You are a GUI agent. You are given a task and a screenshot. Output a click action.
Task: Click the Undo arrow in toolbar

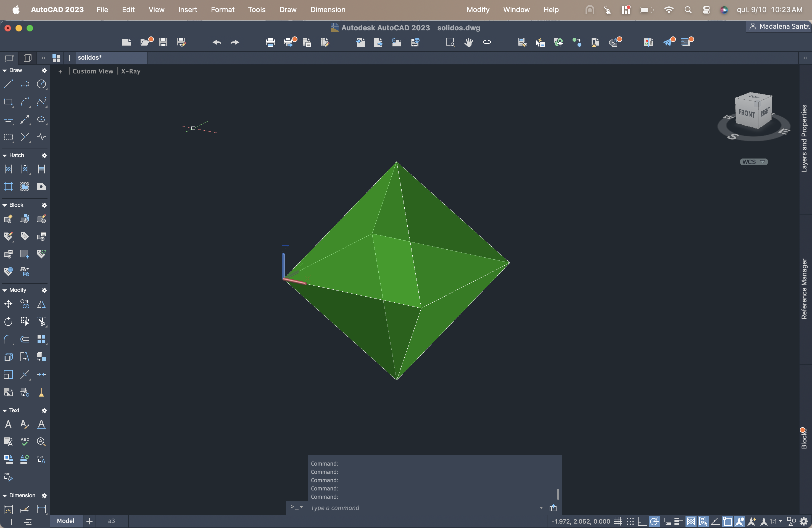(217, 42)
